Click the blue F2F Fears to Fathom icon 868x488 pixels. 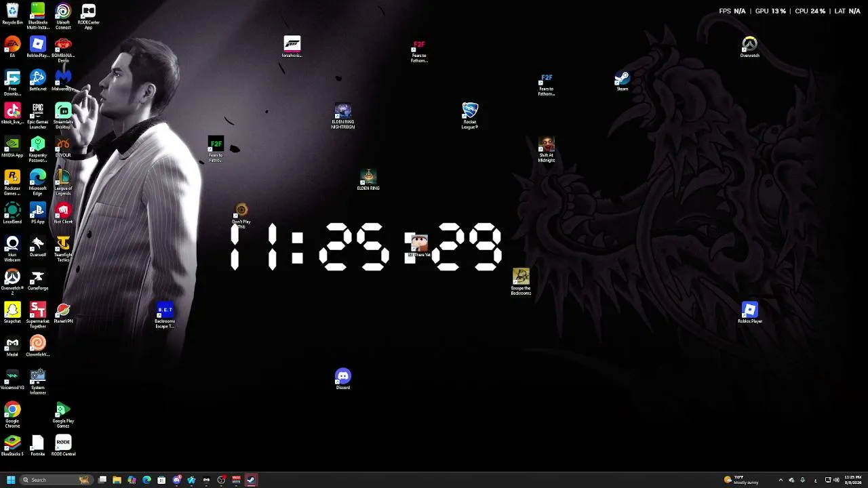(x=547, y=83)
